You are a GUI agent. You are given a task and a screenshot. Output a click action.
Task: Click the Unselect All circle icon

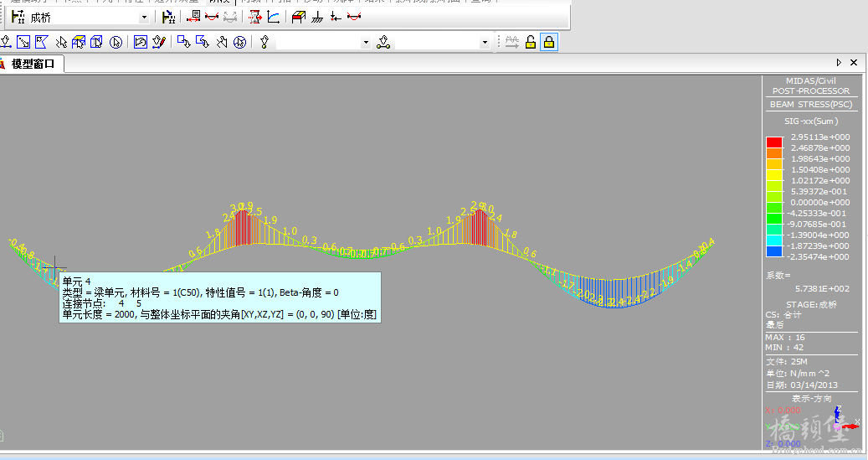(239, 42)
